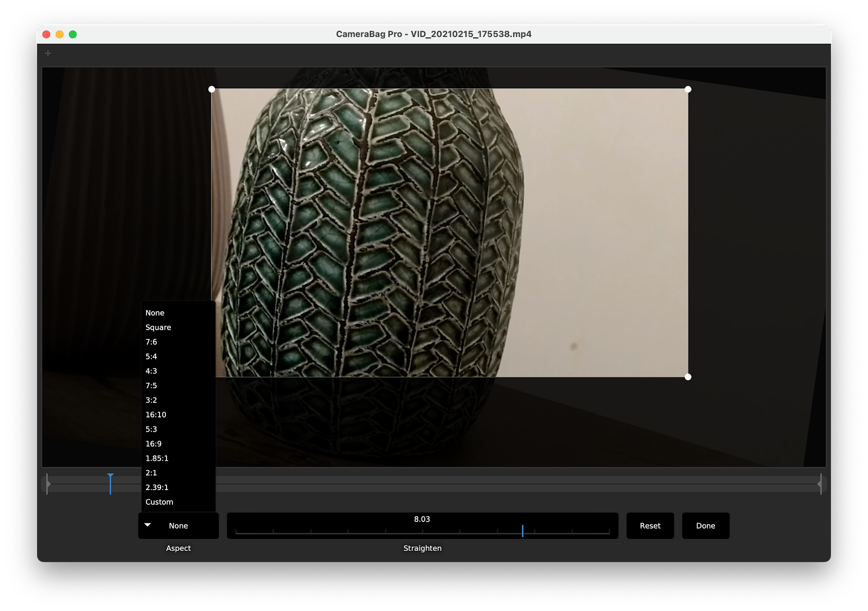The width and height of the screenshot is (868, 611).
Task: Select the "Custom" aspect option
Action: pyautogui.click(x=159, y=501)
